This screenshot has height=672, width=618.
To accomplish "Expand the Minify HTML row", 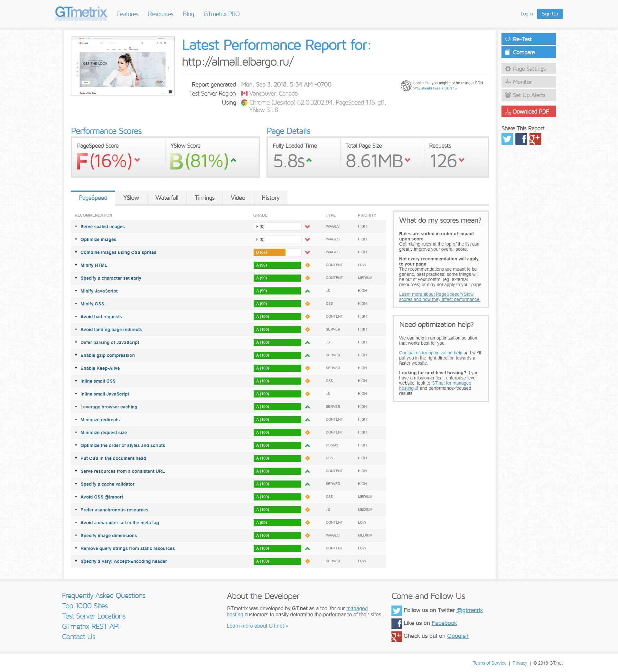I will [x=94, y=265].
